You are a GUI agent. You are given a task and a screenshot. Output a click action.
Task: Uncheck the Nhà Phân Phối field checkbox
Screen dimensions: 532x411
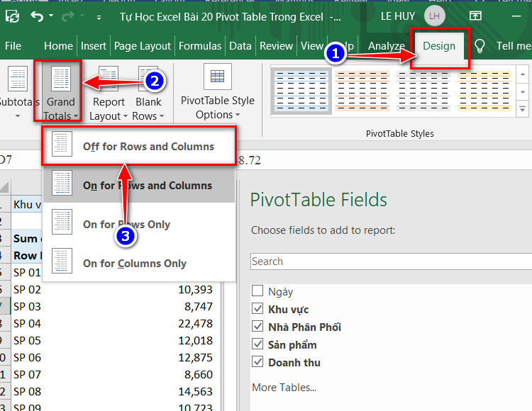pos(257,326)
